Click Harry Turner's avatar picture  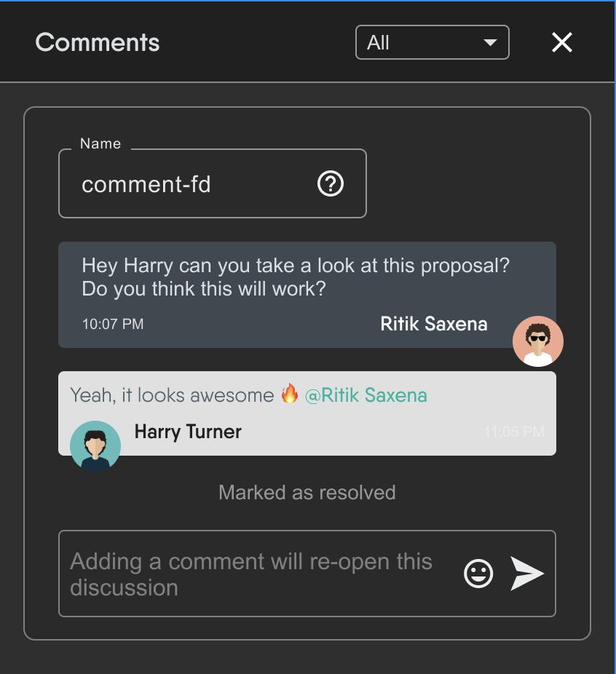[x=95, y=445]
